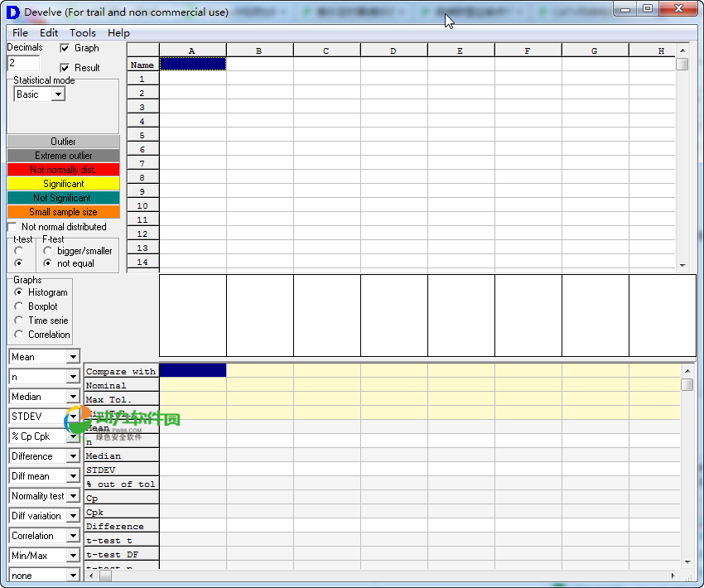
Task: Open the % Cp Cpk dropdown
Action: point(73,436)
